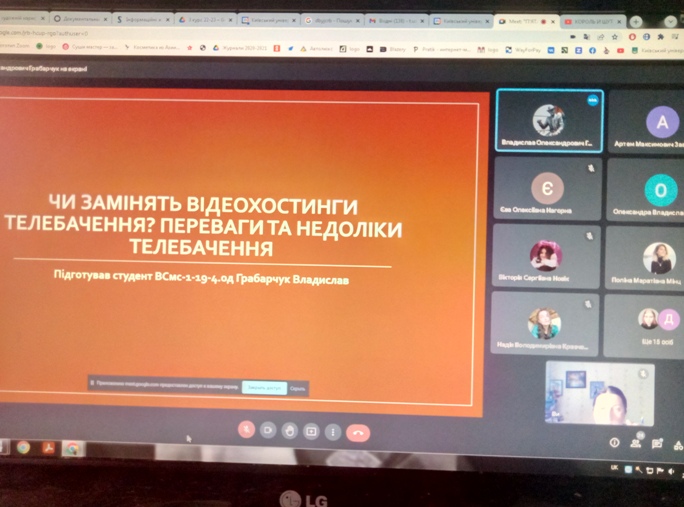Close the Meet browser tab
684x507 pixels.
[x=553, y=21]
